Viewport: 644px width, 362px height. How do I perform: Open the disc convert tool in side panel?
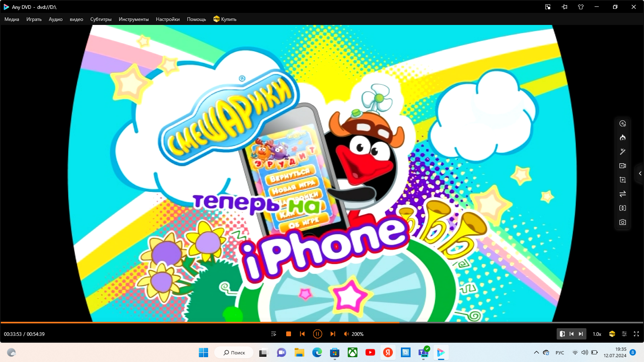(623, 123)
